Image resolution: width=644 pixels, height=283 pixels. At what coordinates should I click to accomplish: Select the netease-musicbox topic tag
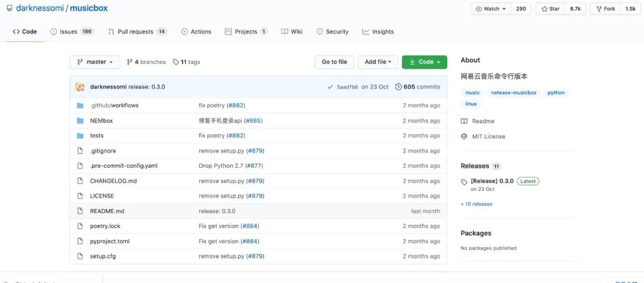513,93
